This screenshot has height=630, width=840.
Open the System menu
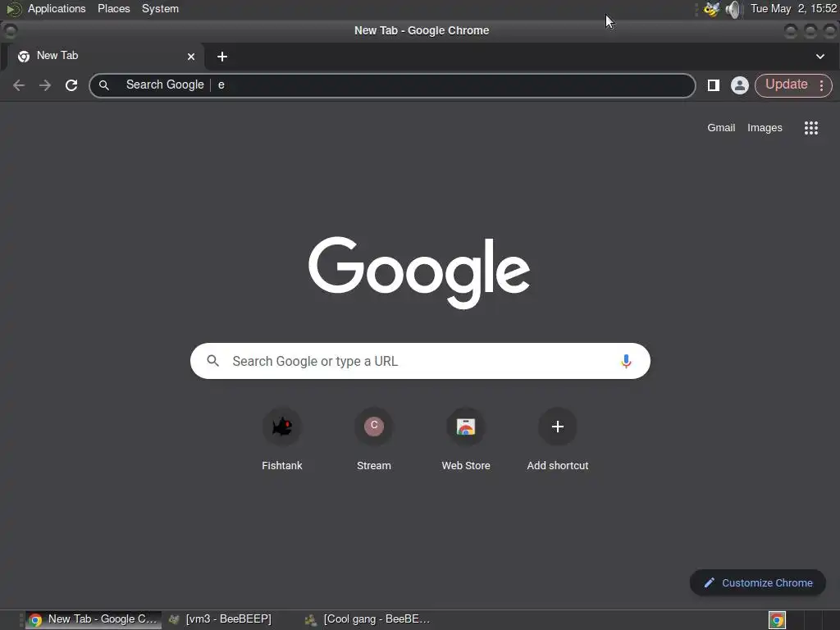pos(160,9)
